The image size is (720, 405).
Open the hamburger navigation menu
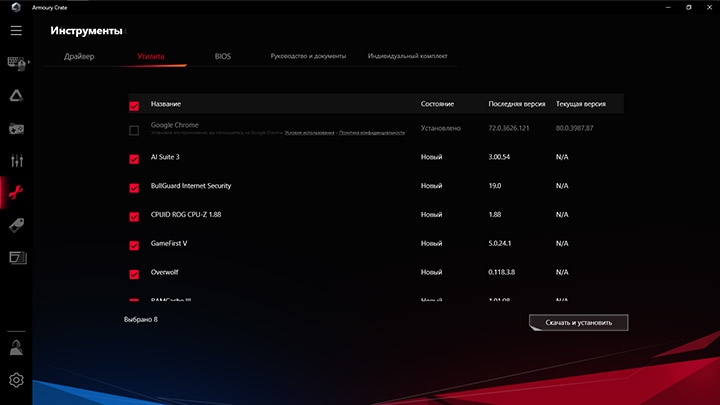16,31
